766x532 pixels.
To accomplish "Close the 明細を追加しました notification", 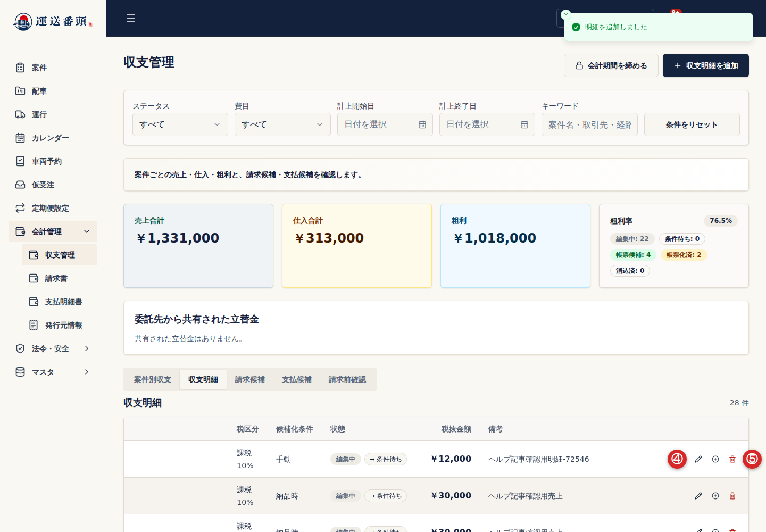I will pyautogui.click(x=566, y=15).
